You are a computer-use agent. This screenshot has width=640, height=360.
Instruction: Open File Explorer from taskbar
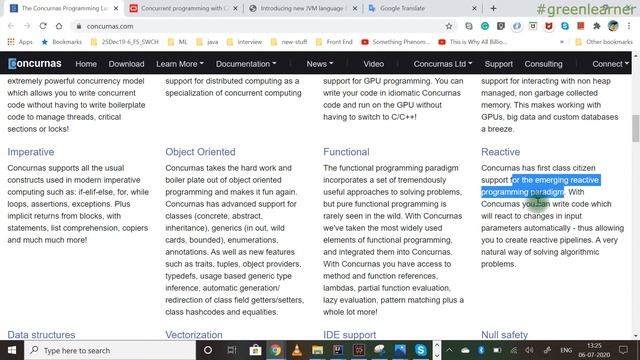(x=318, y=350)
